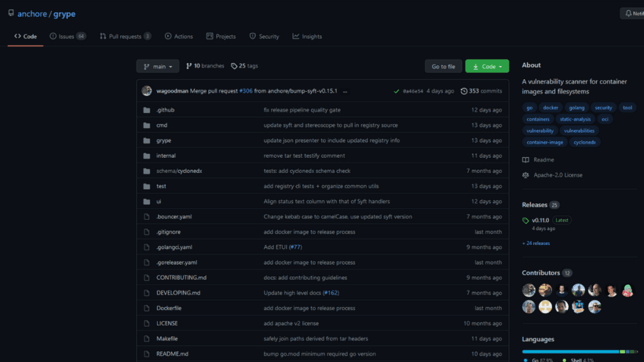Open the .goreleaser.yaml file

[x=177, y=262]
